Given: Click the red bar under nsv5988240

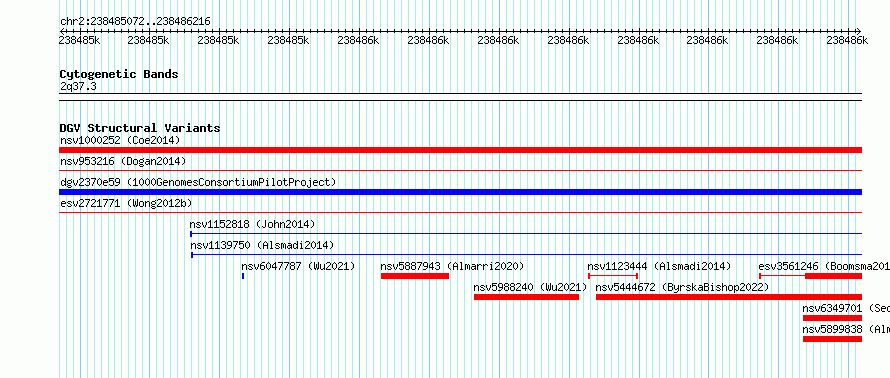Looking at the screenshot, I should 526,297.
